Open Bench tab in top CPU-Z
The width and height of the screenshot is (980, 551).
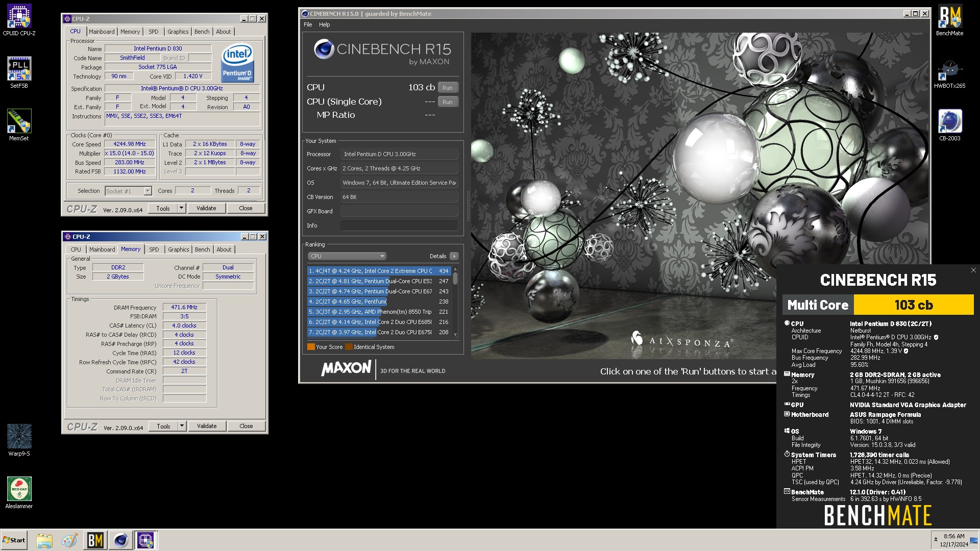(x=202, y=32)
